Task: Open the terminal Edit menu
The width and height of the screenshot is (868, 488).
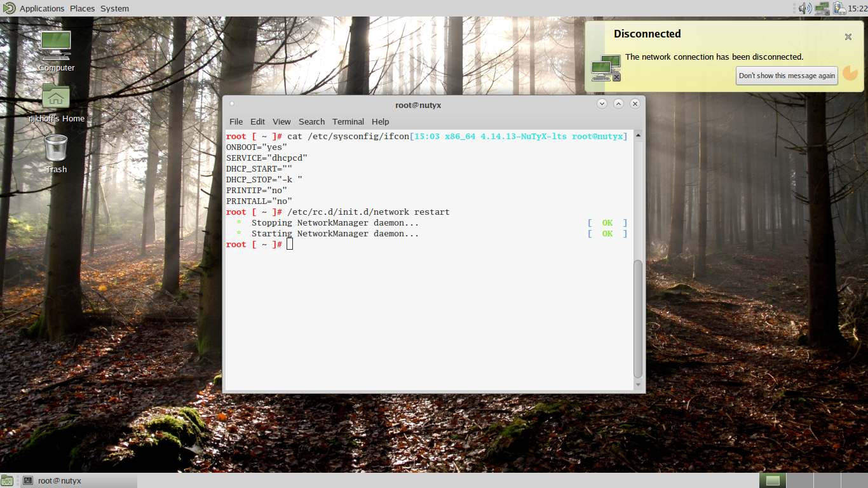Action: pos(257,121)
